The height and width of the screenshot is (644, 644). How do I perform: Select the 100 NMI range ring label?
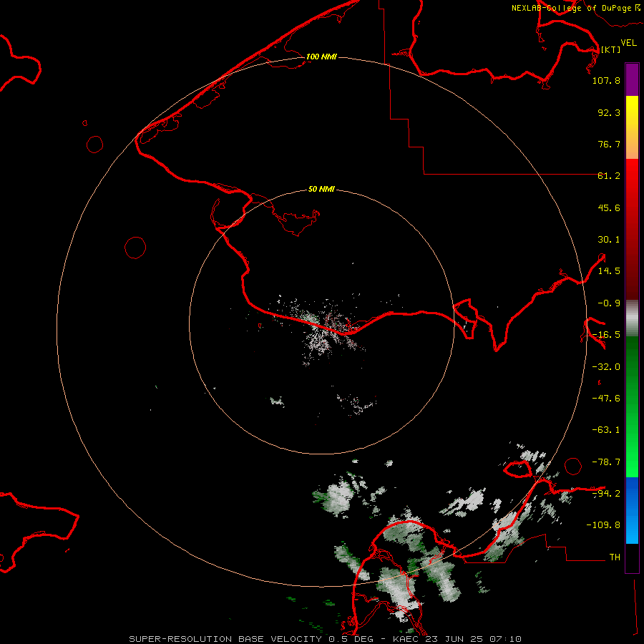(x=321, y=57)
